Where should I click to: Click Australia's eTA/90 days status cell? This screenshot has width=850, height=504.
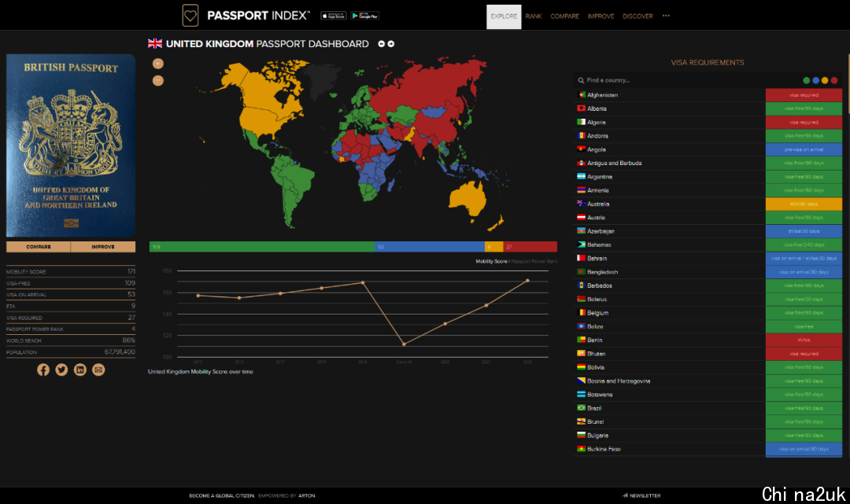coord(804,204)
